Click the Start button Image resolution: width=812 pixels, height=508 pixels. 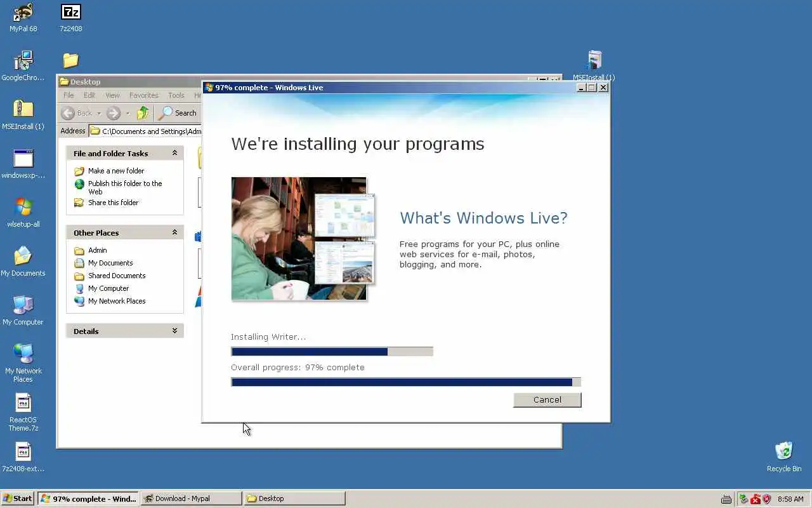pos(17,498)
